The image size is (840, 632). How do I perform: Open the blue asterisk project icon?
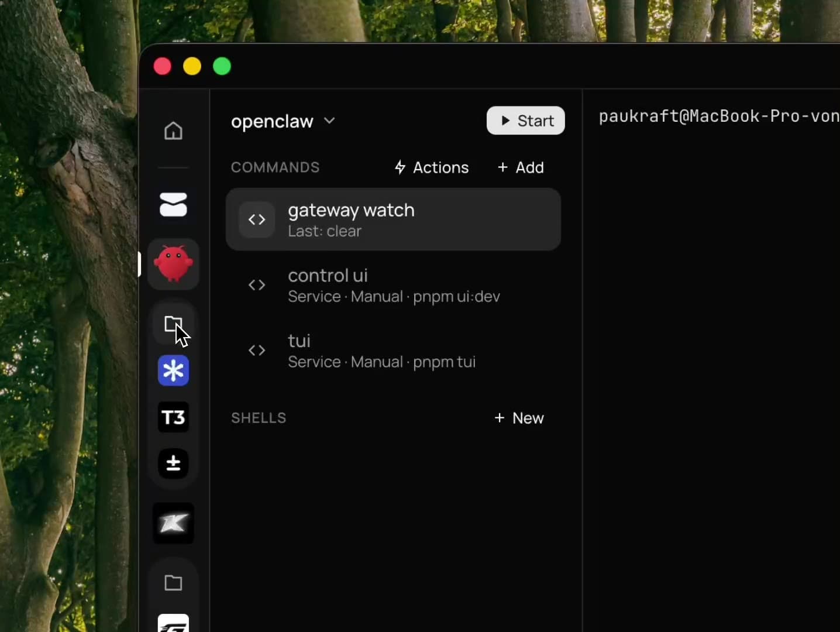tap(173, 370)
